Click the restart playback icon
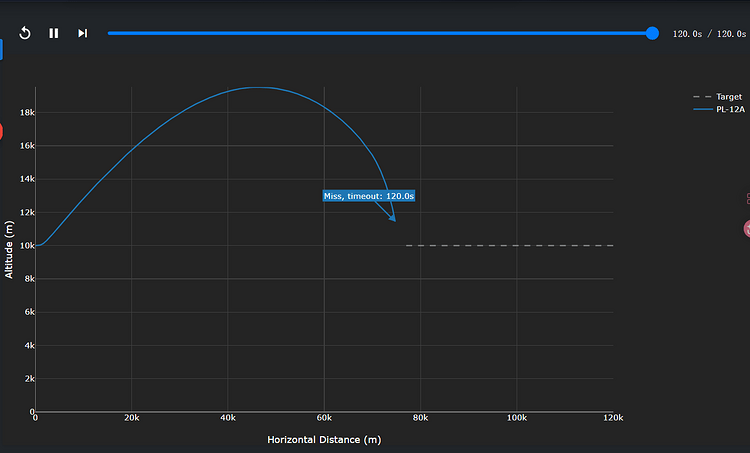Viewport: 750px width, 453px height. (25, 33)
